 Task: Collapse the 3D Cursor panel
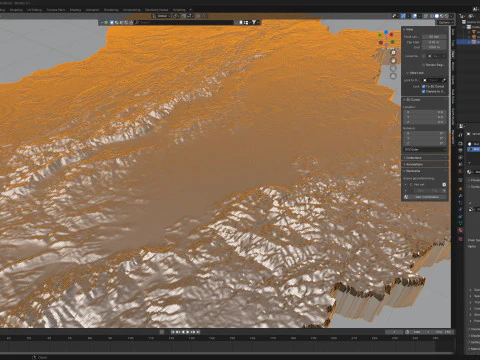412,100
